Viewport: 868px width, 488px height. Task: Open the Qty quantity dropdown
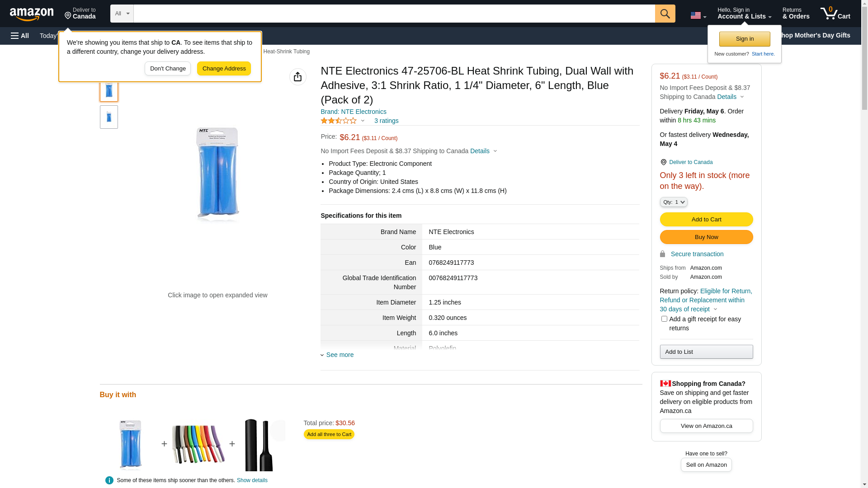pyautogui.click(x=674, y=202)
